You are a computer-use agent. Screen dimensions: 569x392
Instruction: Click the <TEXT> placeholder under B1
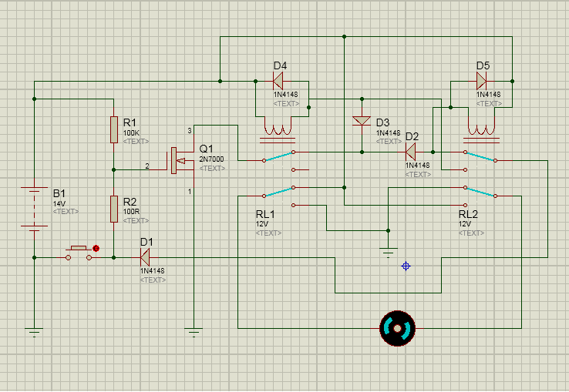tap(66, 212)
